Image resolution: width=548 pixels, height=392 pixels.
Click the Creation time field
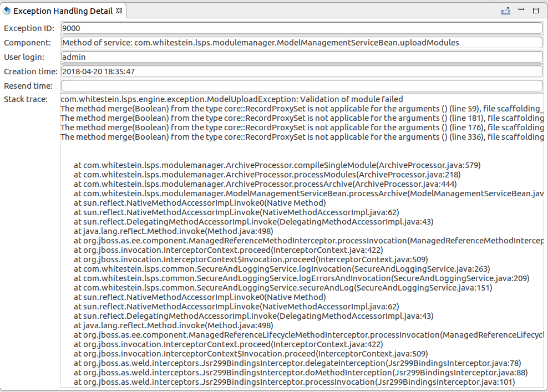pyautogui.click(x=302, y=72)
